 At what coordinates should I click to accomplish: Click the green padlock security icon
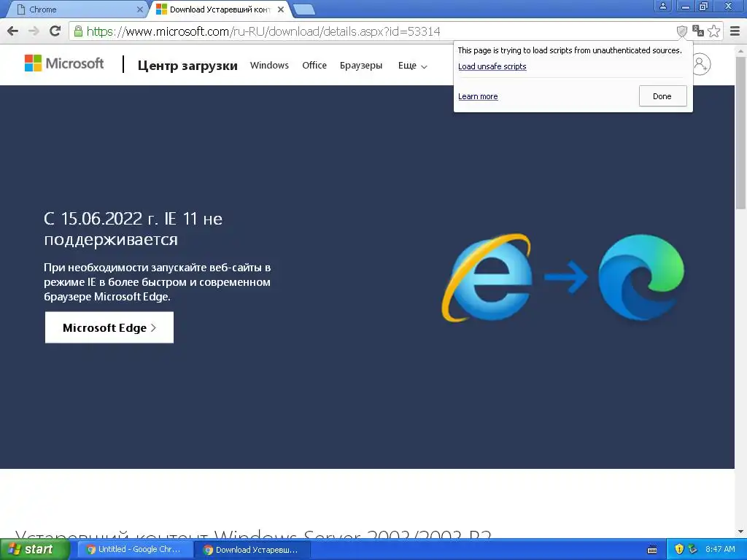78,31
